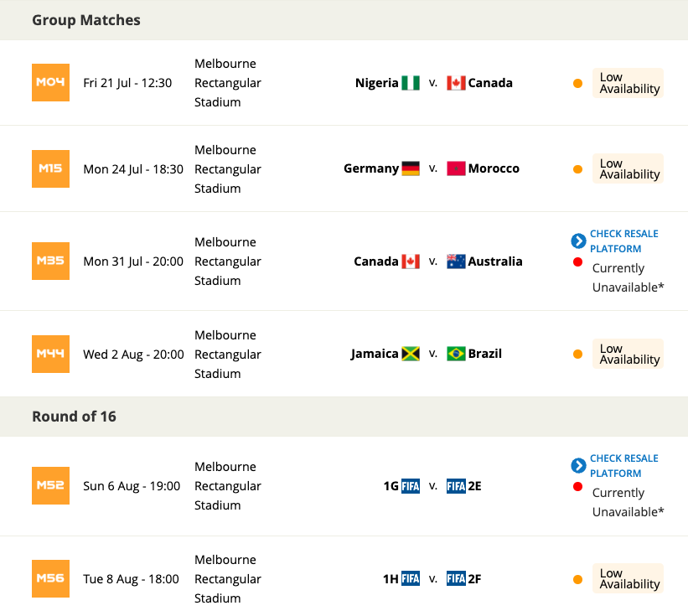Image resolution: width=688 pixels, height=616 pixels.
Task: Click the M04 match number badge
Action: [50, 82]
